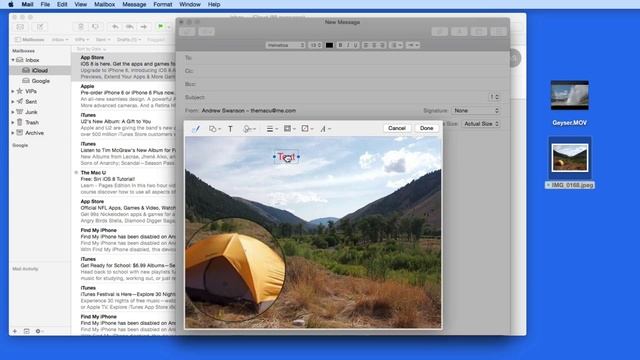Cancel the Markup edits
Viewport: 640px width, 360px height.
tap(397, 128)
